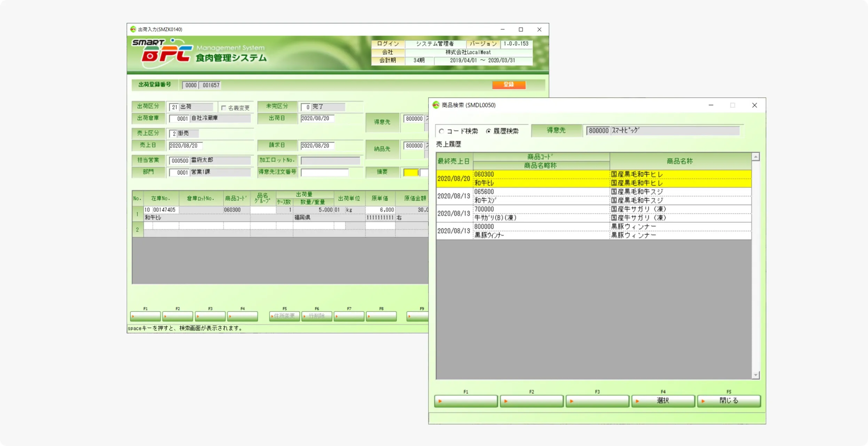Click the scroll-up arrow of sales history list

click(755, 157)
